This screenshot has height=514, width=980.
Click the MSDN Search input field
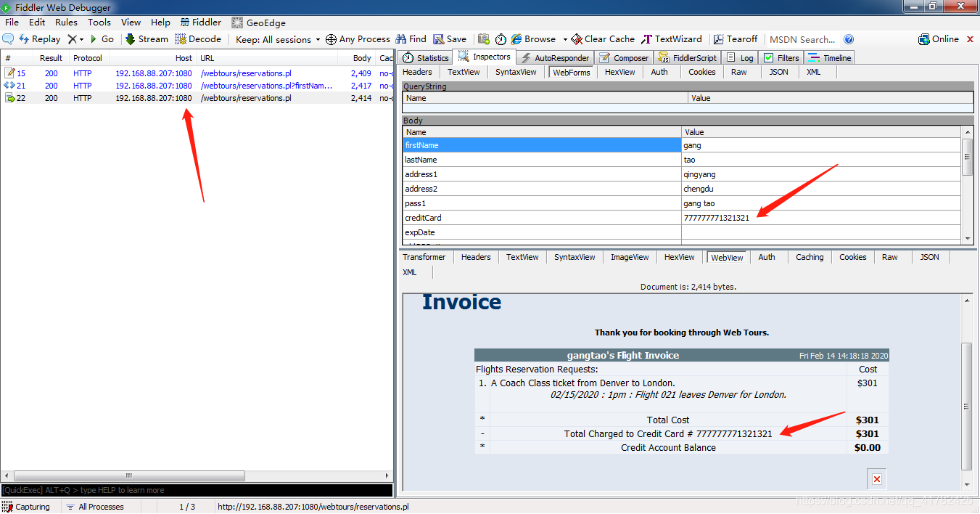802,39
